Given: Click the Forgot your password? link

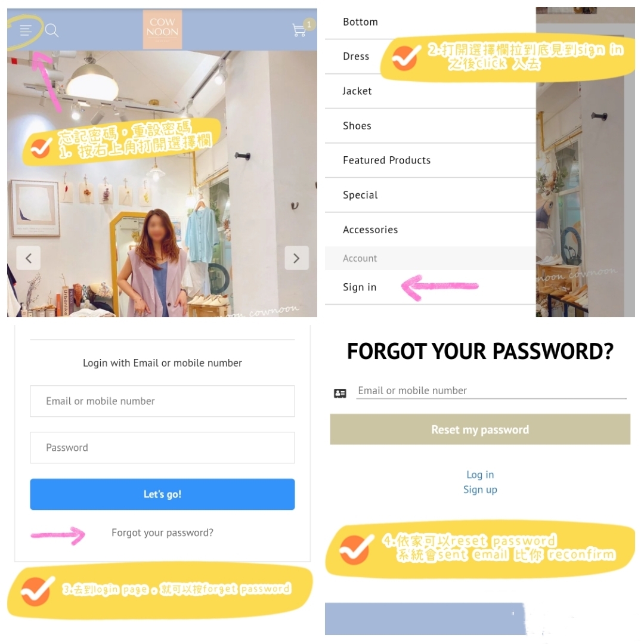Looking at the screenshot, I should click(x=162, y=532).
